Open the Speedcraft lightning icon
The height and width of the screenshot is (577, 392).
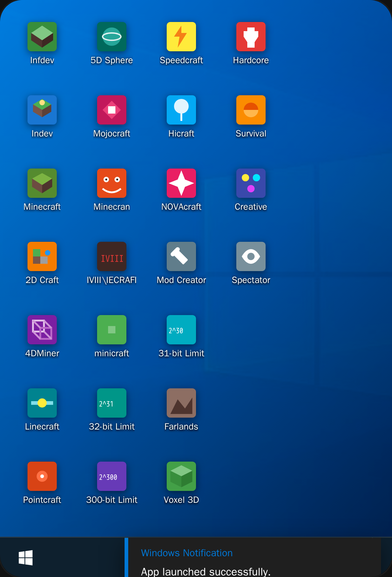(x=181, y=37)
